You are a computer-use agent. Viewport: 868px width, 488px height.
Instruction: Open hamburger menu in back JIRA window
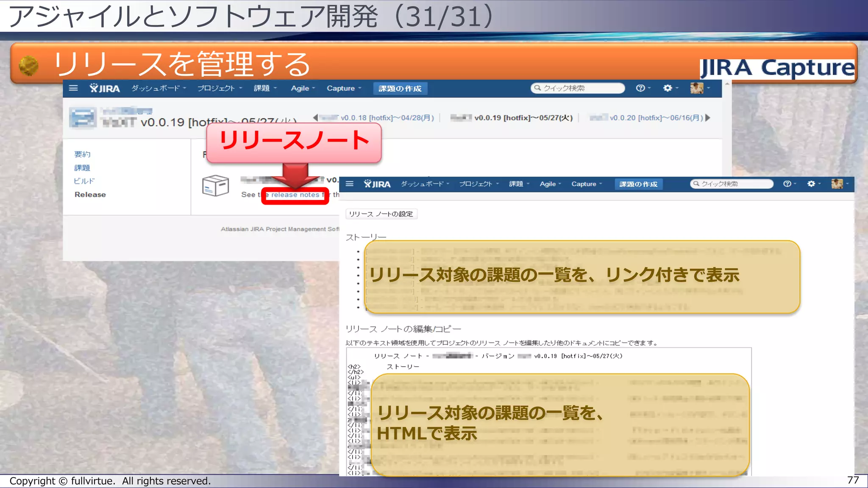click(x=73, y=88)
